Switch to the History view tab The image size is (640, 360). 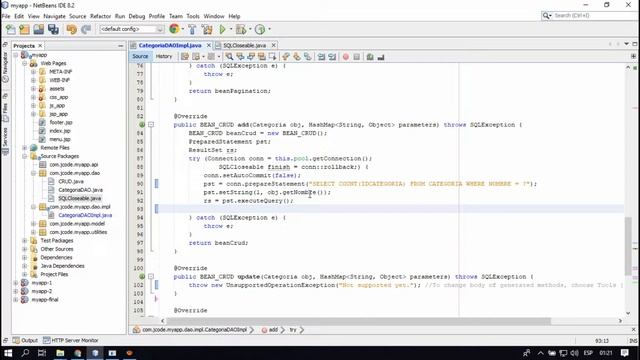pos(164,57)
